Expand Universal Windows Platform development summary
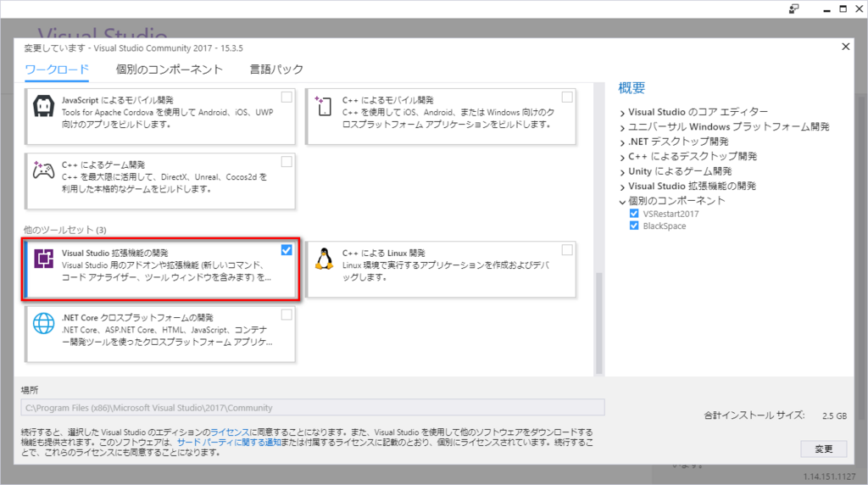Image resolution: width=868 pixels, height=485 pixels. coord(622,128)
